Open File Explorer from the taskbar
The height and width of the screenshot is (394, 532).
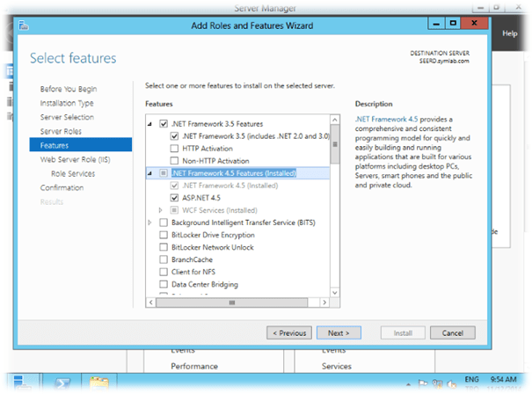99,383
